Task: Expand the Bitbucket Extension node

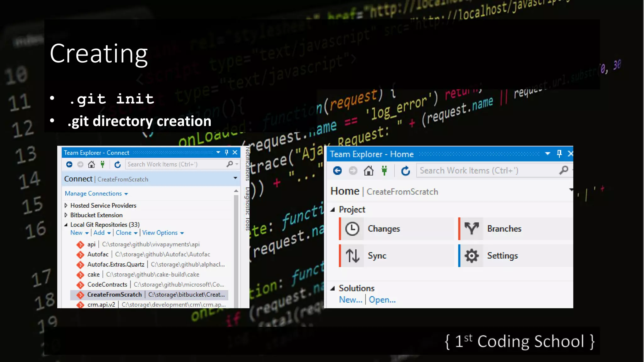Action: point(66,215)
